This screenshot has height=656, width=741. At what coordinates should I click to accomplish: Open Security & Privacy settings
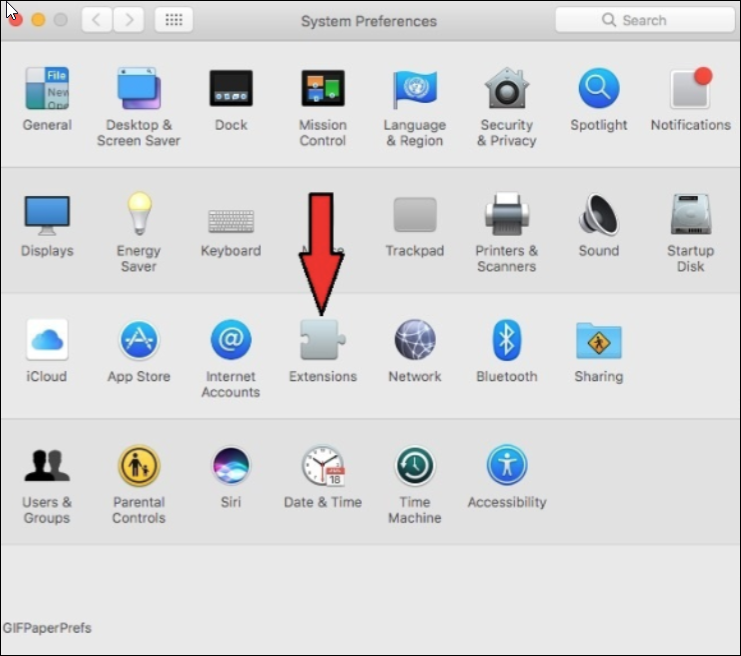click(507, 88)
